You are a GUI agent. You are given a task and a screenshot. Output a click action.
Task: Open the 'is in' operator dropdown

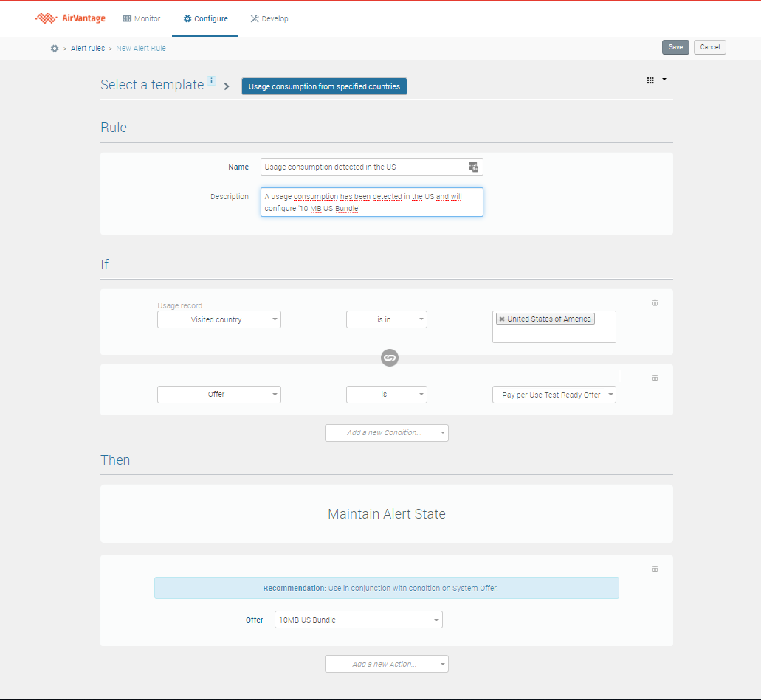[x=386, y=319]
